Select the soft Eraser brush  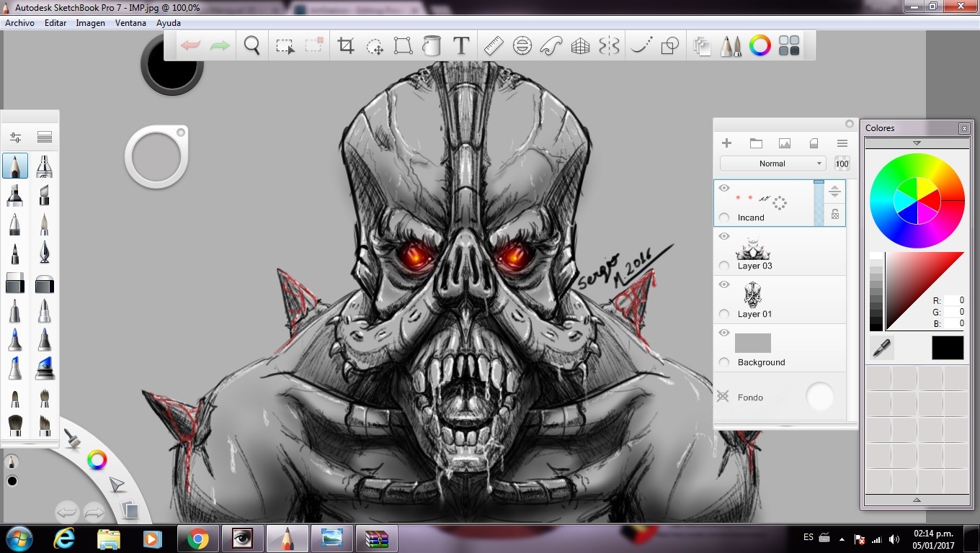coord(44,284)
